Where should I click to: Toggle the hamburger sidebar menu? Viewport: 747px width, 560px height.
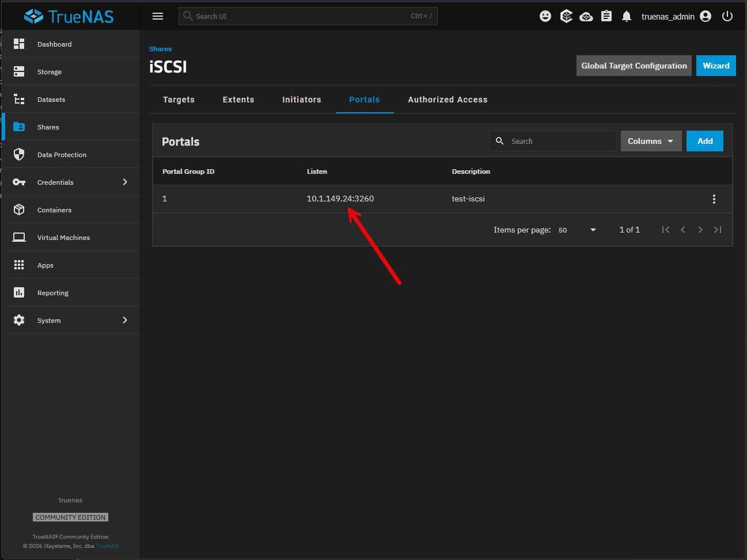pos(158,16)
